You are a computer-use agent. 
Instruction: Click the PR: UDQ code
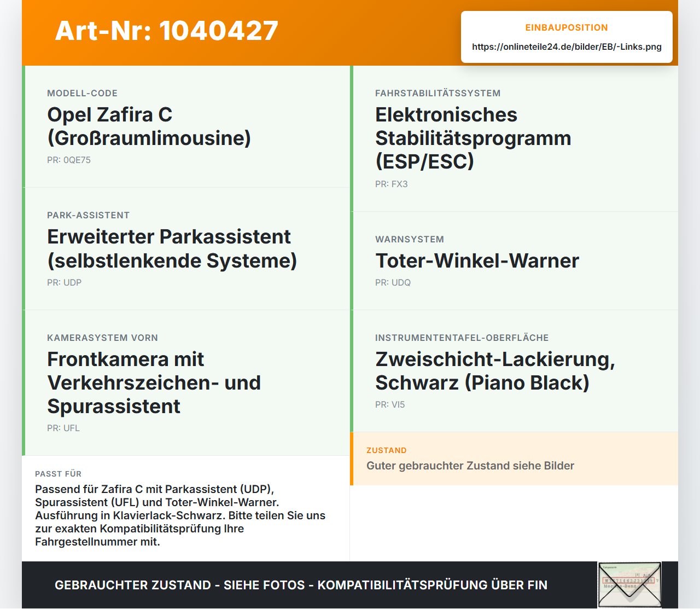[x=393, y=282]
